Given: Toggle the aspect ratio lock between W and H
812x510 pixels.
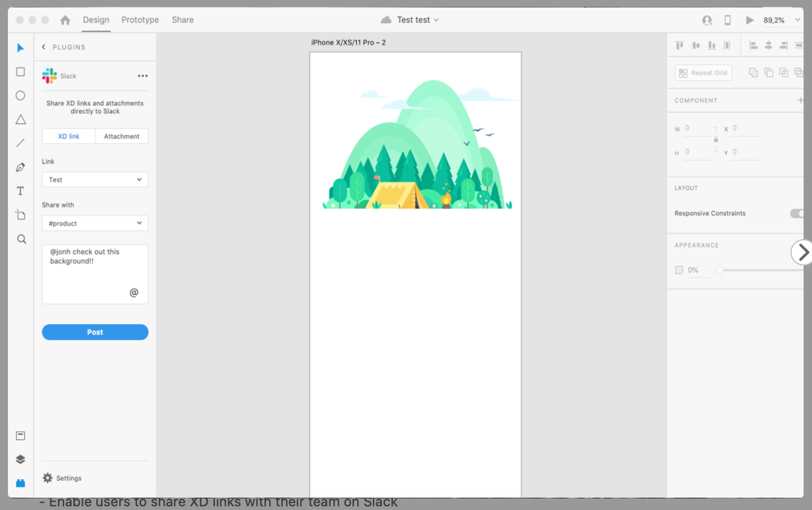Looking at the screenshot, I should coord(716,140).
